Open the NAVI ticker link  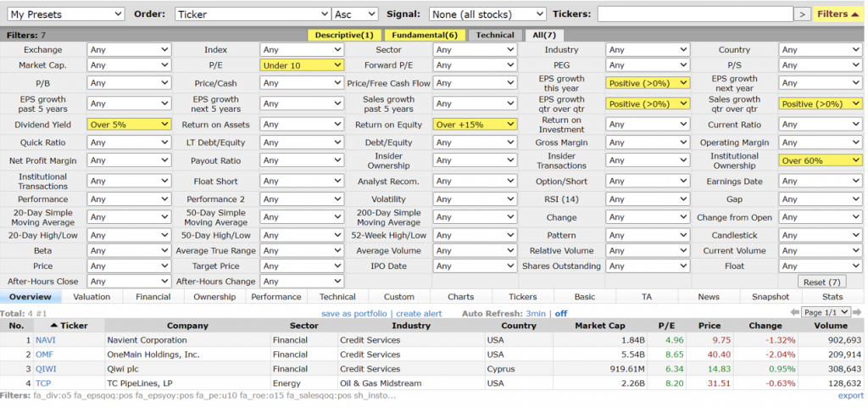(x=44, y=340)
